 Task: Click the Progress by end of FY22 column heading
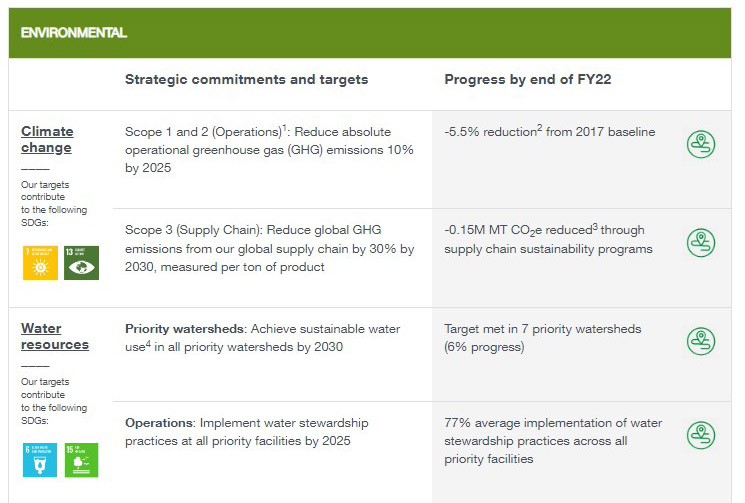528,79
